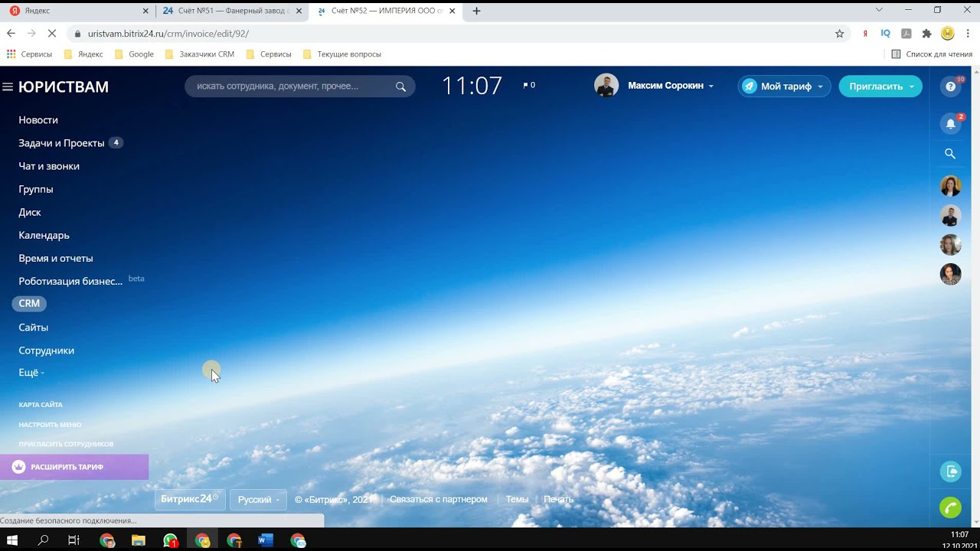Open WhatsApp from the taskbar

coord(171,540)
